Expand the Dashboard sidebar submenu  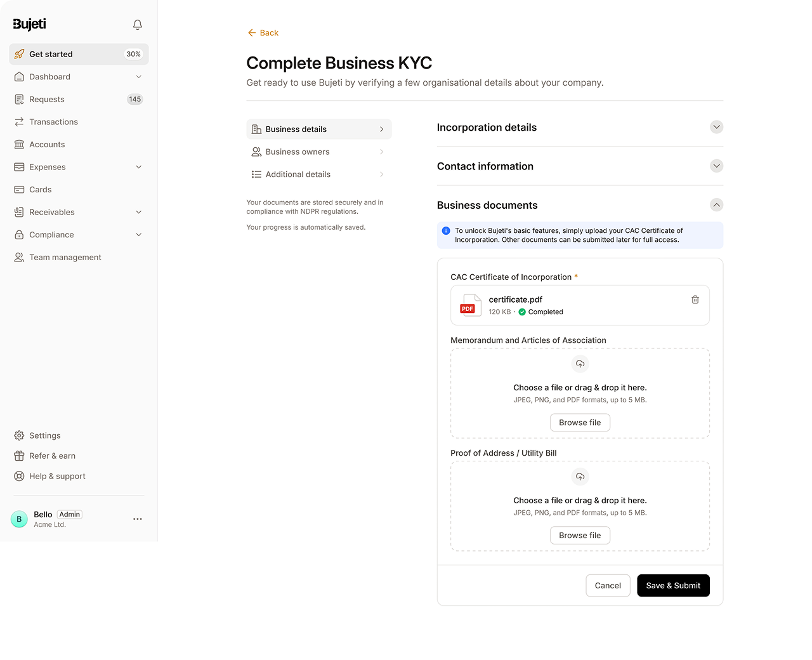coord(139,77)
